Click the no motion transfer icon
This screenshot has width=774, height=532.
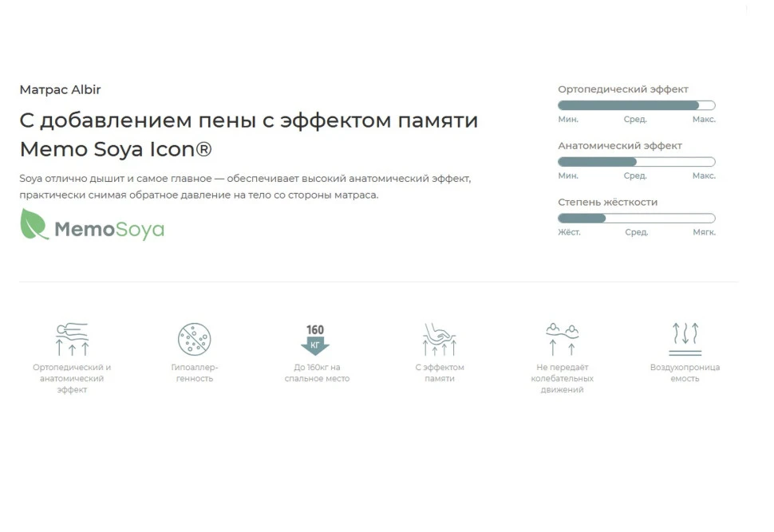(x=563, y=339)
